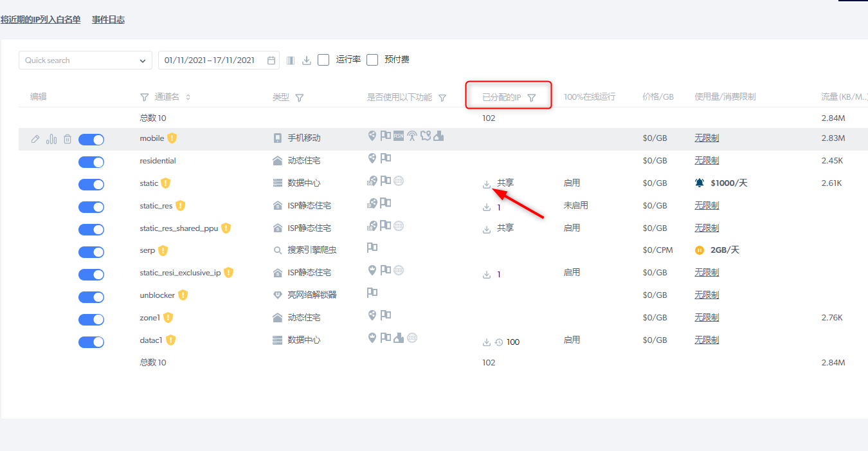The image size is (868, 451).
Task: Click the edit pencil icon for mobile
Action: click(x=35, y=139)
